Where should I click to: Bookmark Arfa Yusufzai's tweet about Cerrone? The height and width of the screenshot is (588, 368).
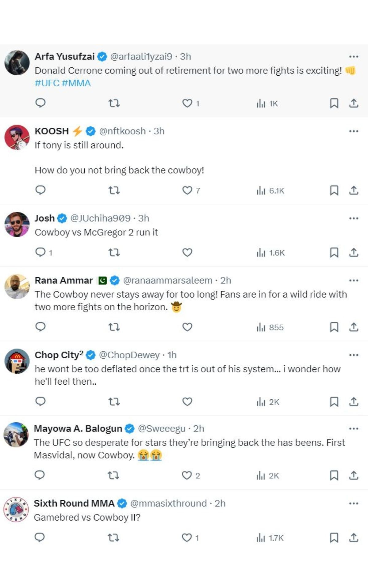point(334,104)
